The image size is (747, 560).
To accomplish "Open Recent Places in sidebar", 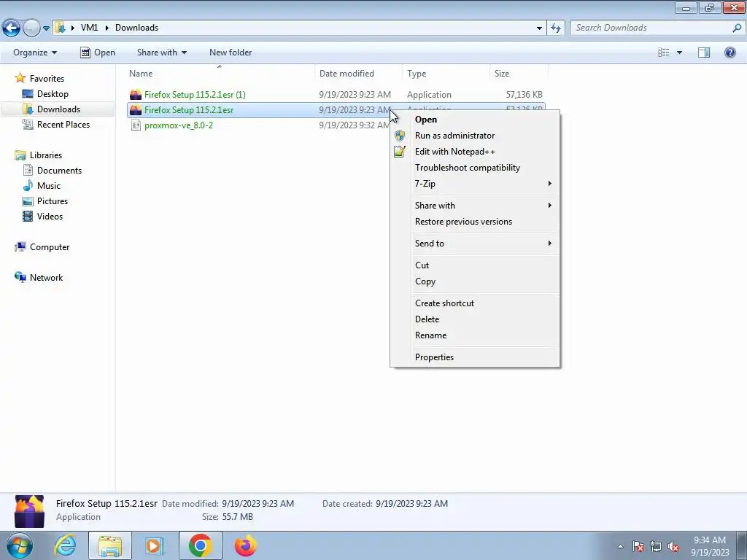I will click(x=56, y=124).
